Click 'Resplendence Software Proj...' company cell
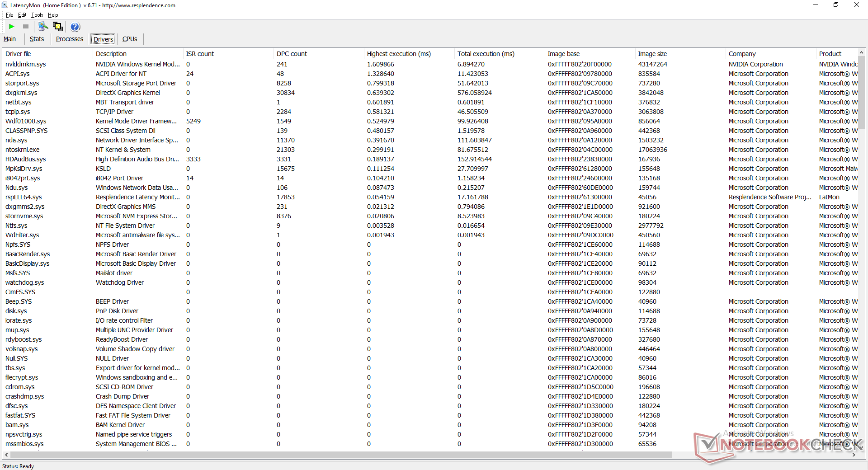868x470 pixels. point(770,197)
